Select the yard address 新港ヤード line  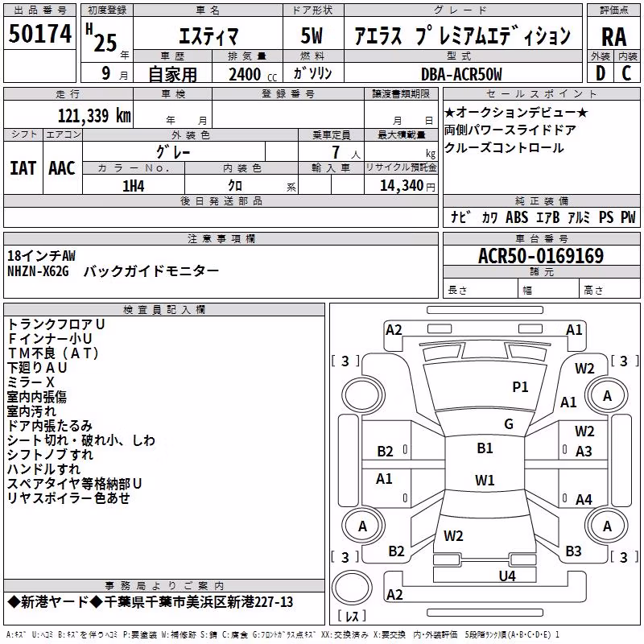coord(151,602)
